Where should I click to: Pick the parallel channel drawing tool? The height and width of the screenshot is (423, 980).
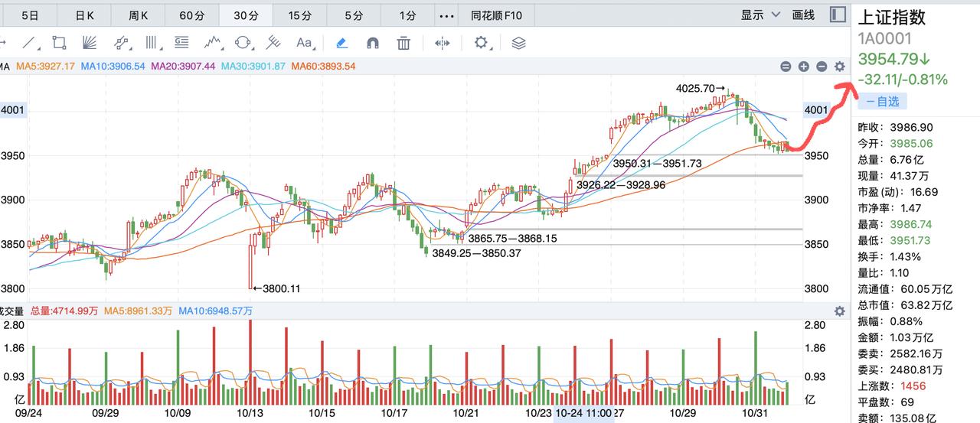coord(121,43)
